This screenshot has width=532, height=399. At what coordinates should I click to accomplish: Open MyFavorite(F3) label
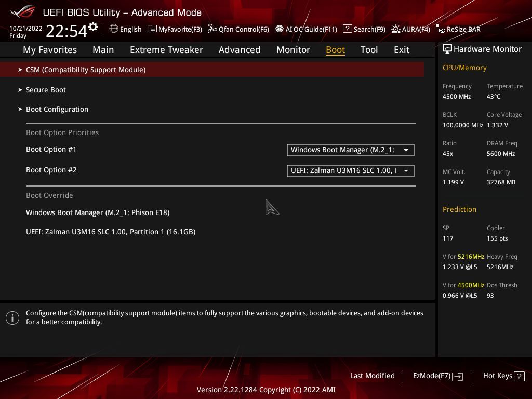[180, 29]
